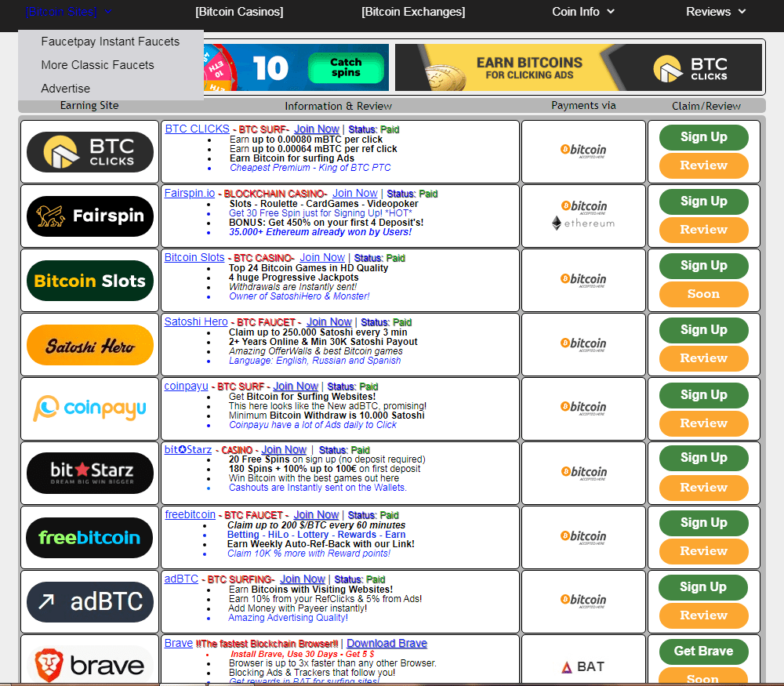
Task: Click the BTC Clicks logo in earning site column
Action: [90, 152]
